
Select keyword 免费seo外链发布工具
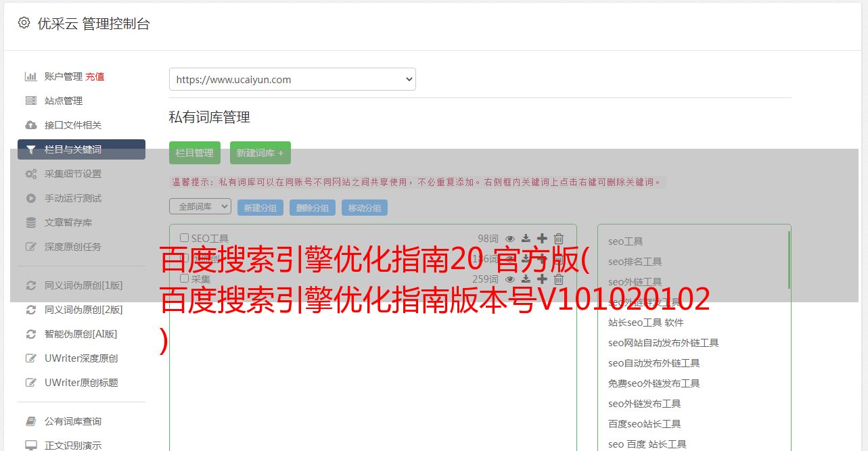pos(654,383)
